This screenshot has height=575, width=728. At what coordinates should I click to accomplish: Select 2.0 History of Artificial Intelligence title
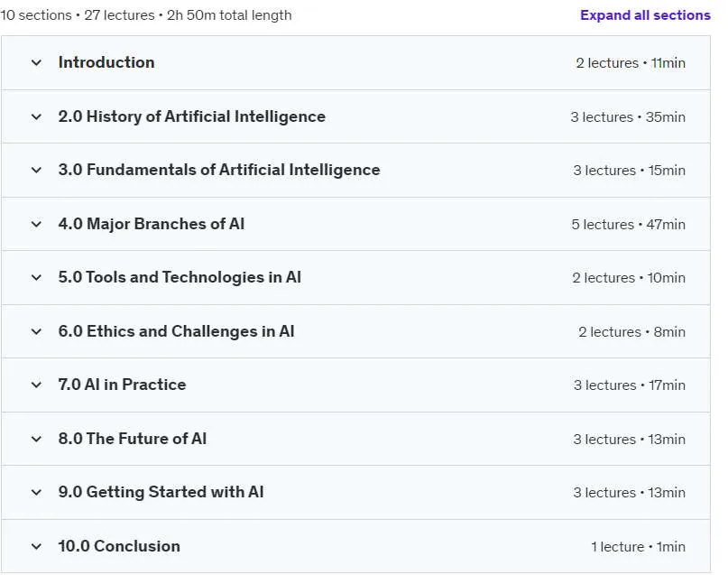192,116
